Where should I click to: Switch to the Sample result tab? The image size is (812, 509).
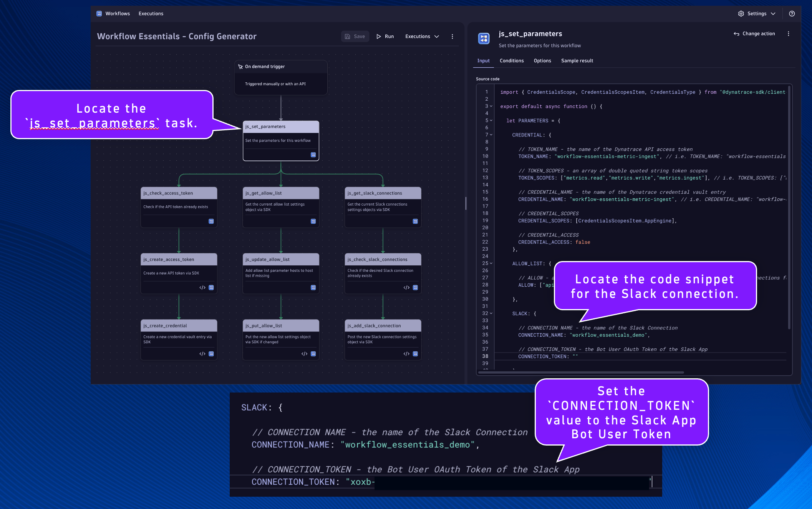click(x=577, y=61)
